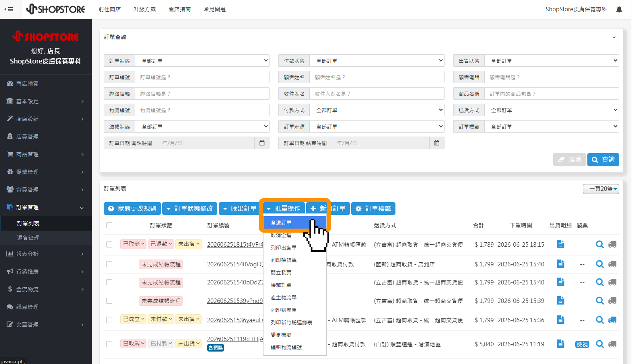This screenshot has width=632, height=364.
Task: Collapse the 訂單查詢 panel chevron
Action: (x=614, y=37)
